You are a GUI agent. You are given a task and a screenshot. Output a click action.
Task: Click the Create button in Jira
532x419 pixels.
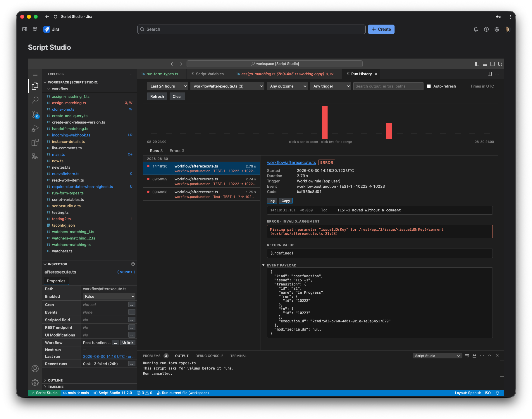(x=381, y=29)
